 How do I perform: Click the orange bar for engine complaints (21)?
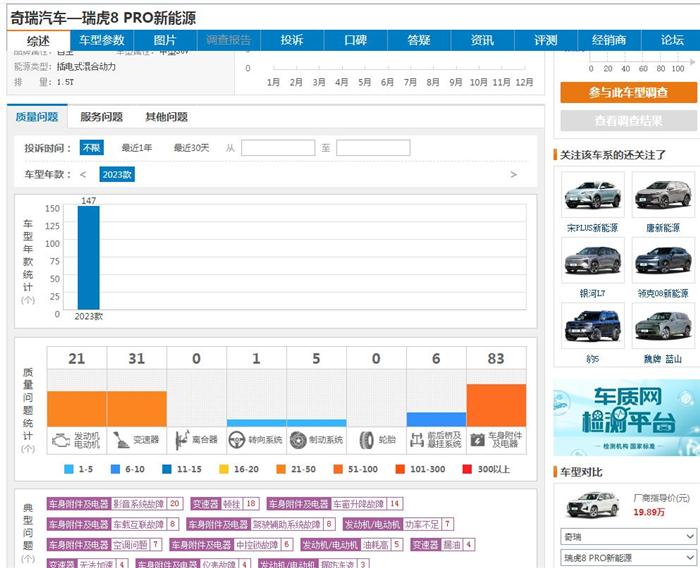click(77, 409)
